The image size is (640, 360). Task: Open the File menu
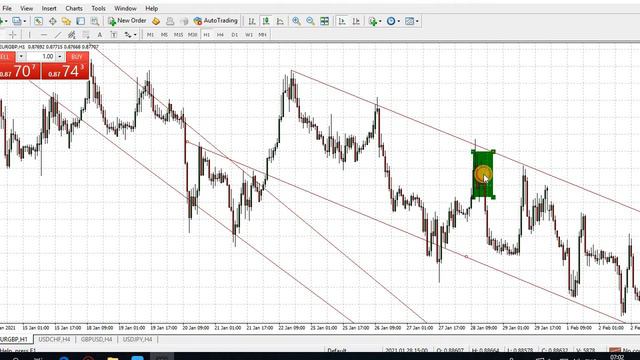tap(7, 8)
